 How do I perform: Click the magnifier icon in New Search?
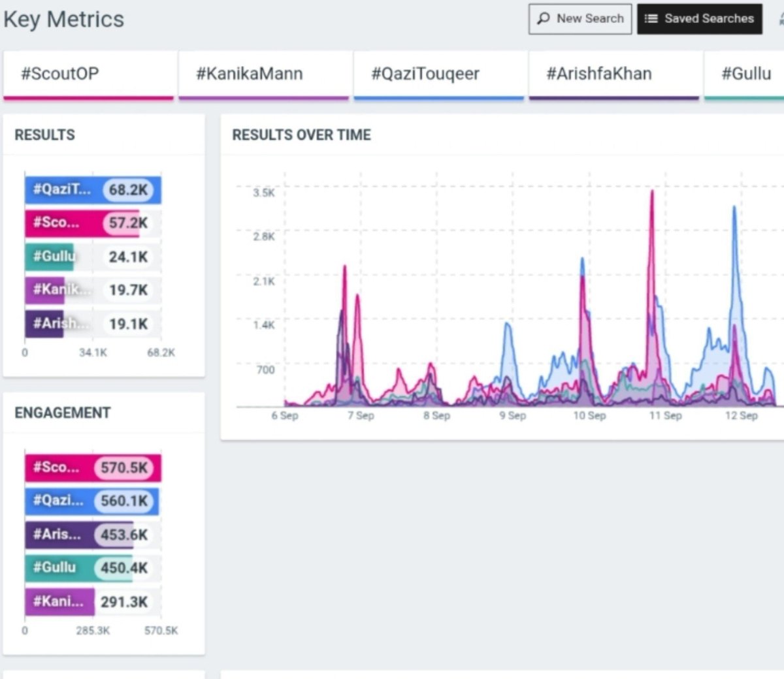pyautogui.click(x=543, y=19)
